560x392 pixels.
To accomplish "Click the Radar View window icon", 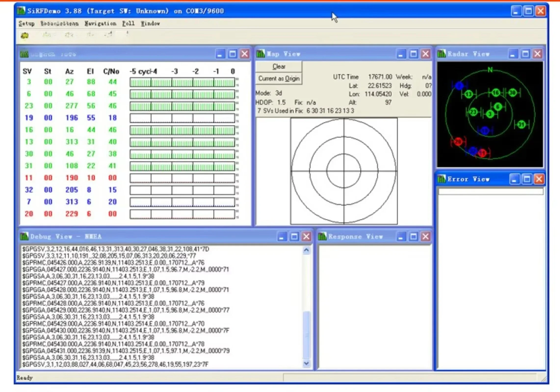I will pos(442,54).
